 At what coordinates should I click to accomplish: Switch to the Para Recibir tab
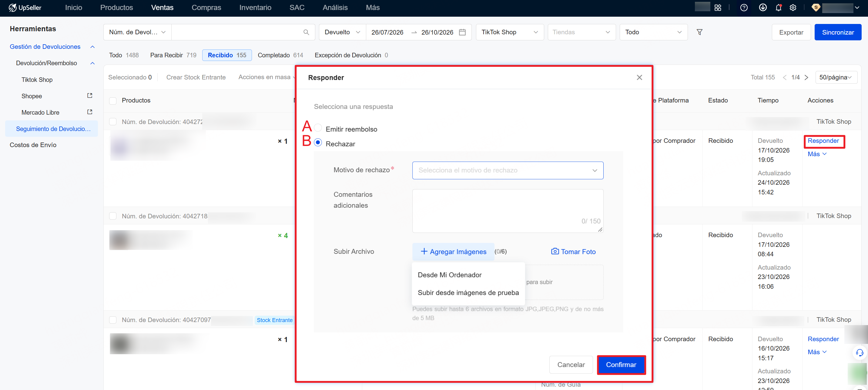[173, 55]
